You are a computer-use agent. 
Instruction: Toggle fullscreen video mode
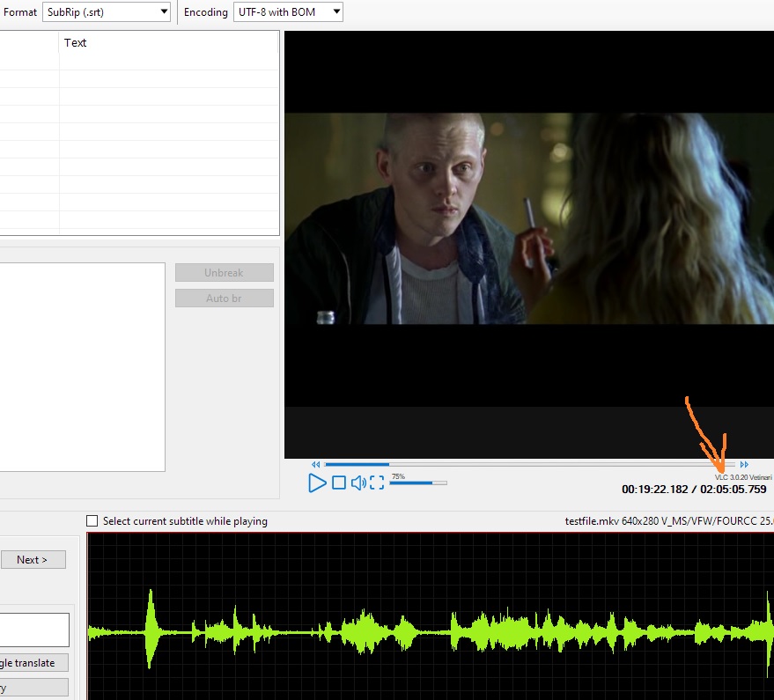(x=377, y=483)
